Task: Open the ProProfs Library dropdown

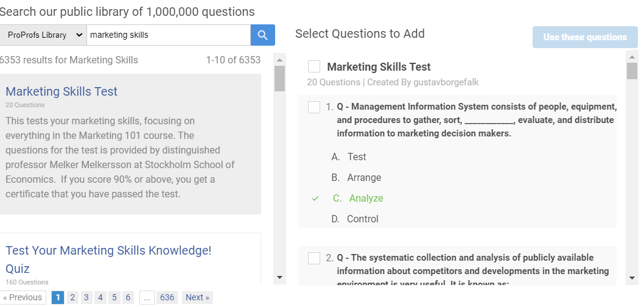Action: coord(43,35)
